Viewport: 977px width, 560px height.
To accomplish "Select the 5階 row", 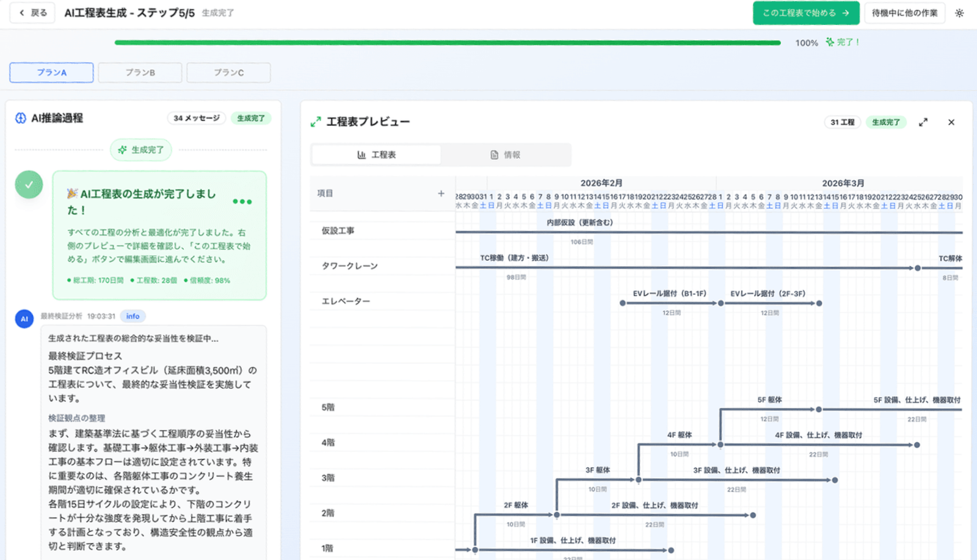I will [x=382, y=407].
